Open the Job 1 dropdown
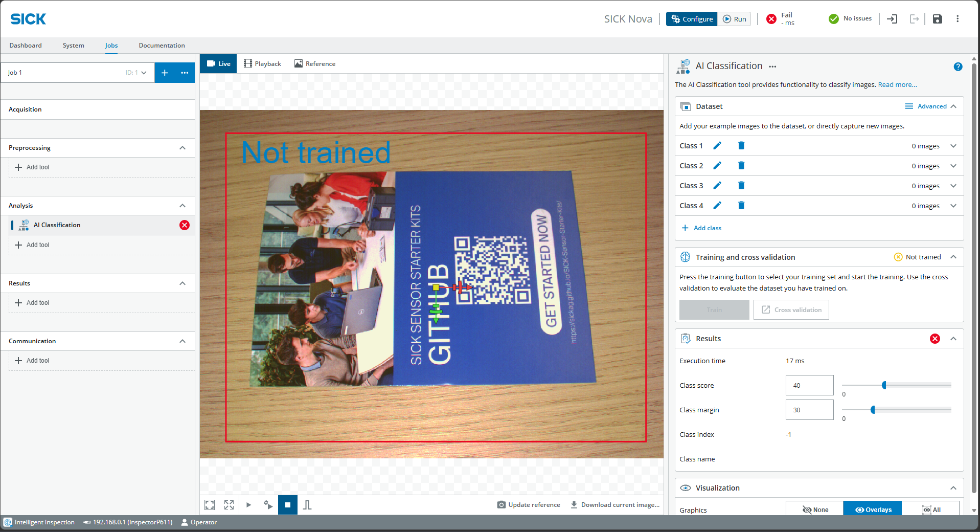Viewport: 980px width, 532px height. tap(78, 73)
